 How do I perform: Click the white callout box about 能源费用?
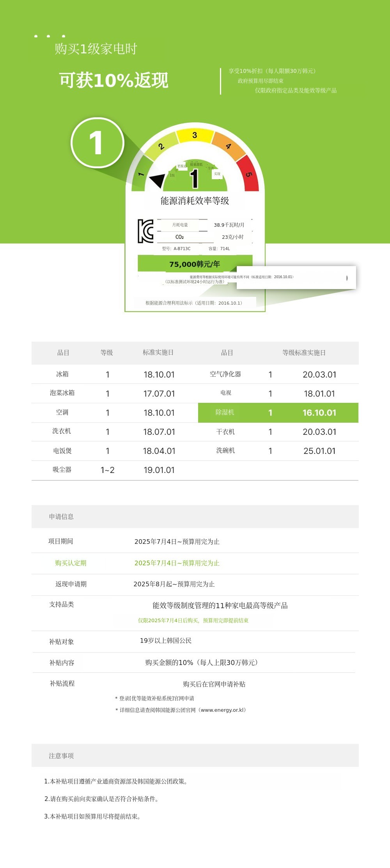[x=296, y=277]
